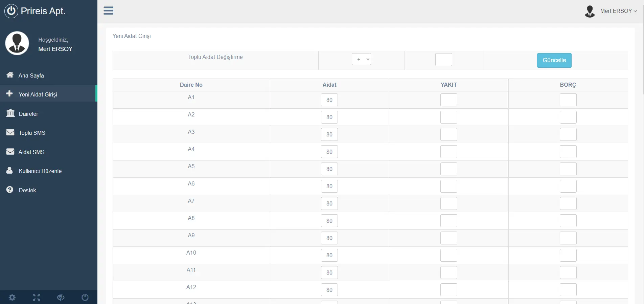Screen dimensions: 644x304
Task: Go to Ana Sayfa in the sidebar
Action: [31, 75]
